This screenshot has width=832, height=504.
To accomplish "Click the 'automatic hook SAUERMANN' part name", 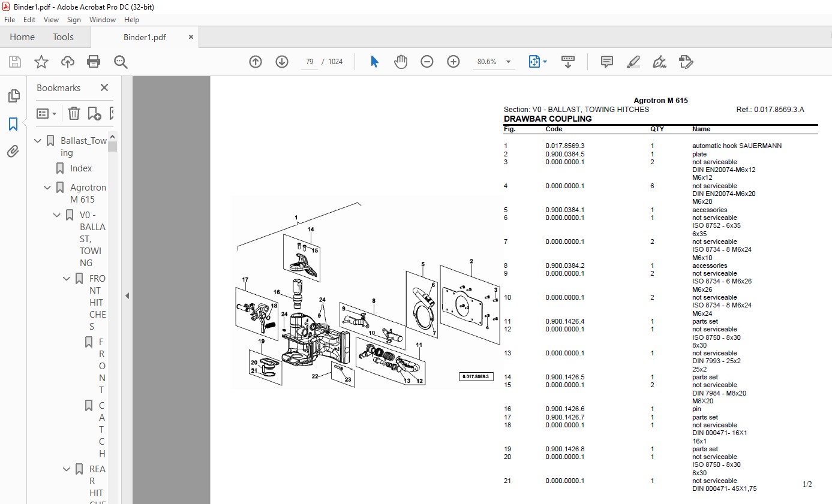I will [737, 146].
